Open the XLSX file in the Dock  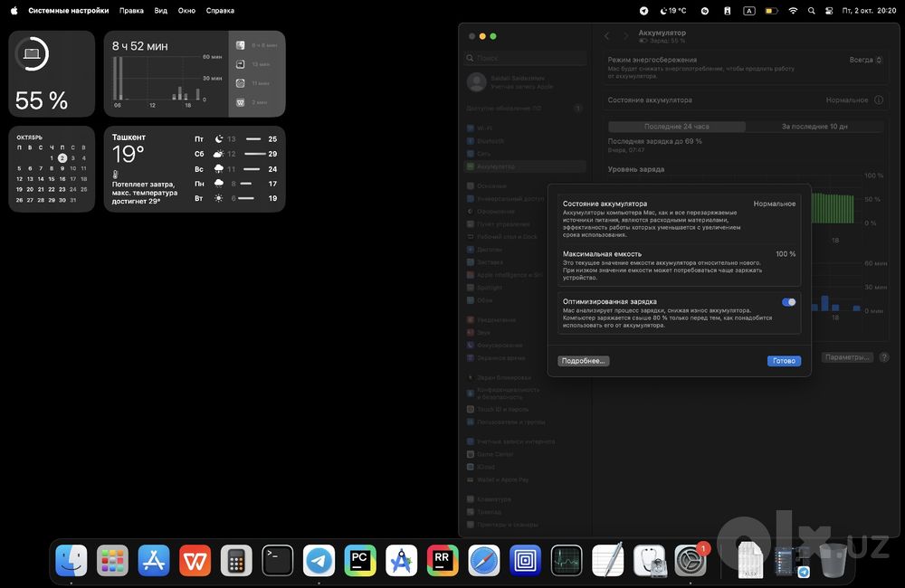point(750,560)
